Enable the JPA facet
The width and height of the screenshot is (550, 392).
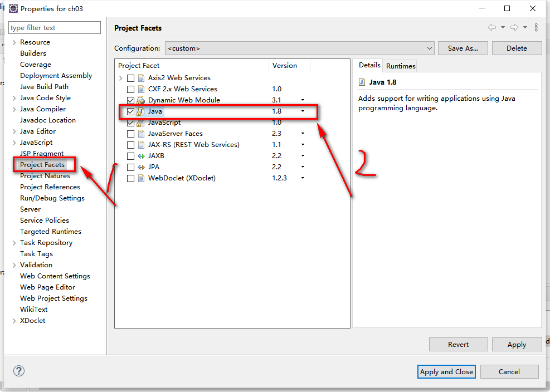coord(130,167)
